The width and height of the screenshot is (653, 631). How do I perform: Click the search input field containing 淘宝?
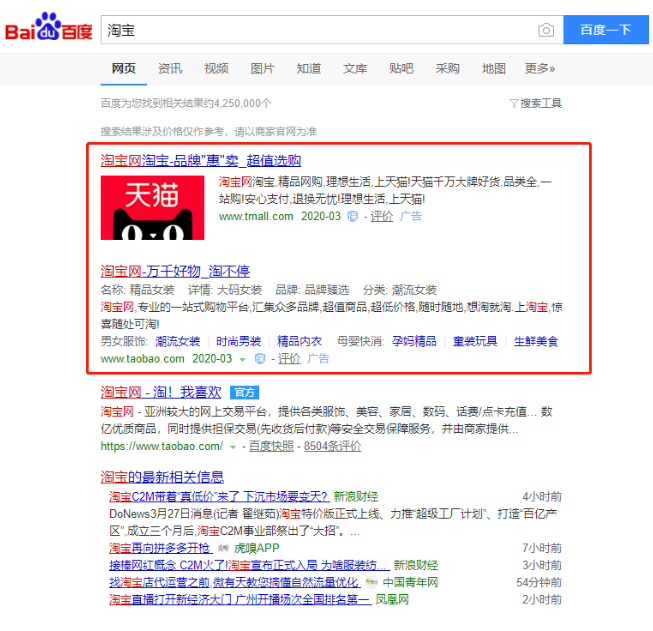[315, 30]
